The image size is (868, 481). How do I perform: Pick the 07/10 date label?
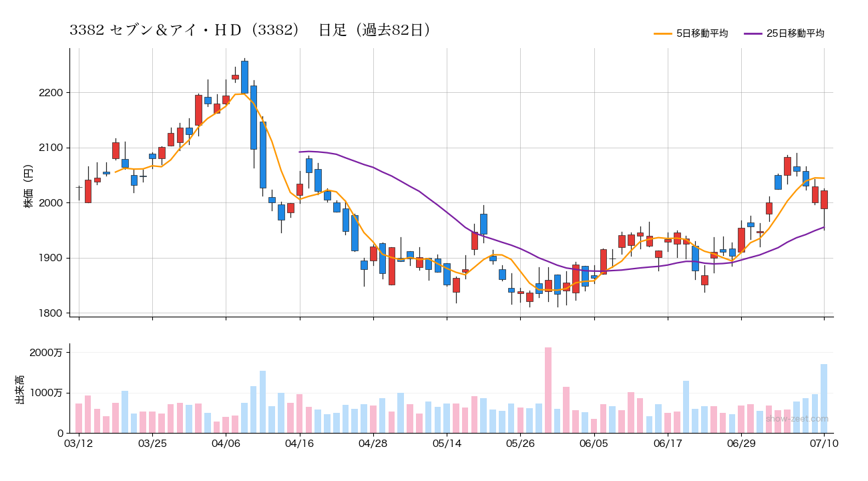click(x=824, y=444)
